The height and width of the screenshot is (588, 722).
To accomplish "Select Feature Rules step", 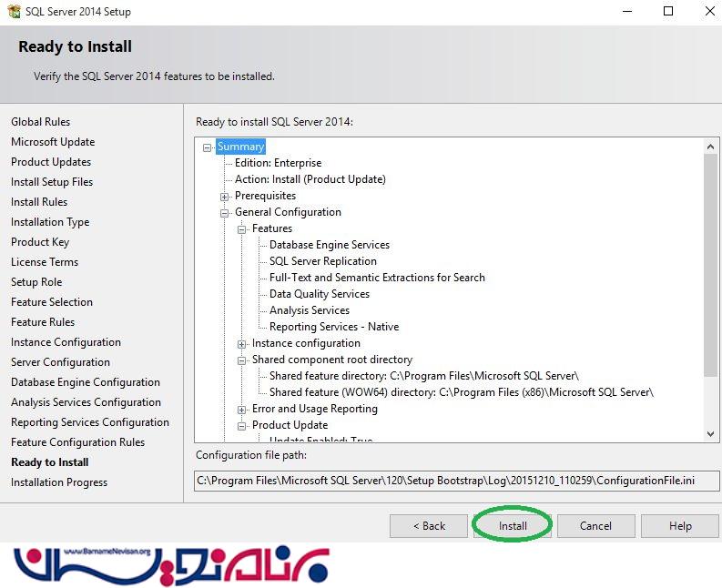I will tap(43, 322).
